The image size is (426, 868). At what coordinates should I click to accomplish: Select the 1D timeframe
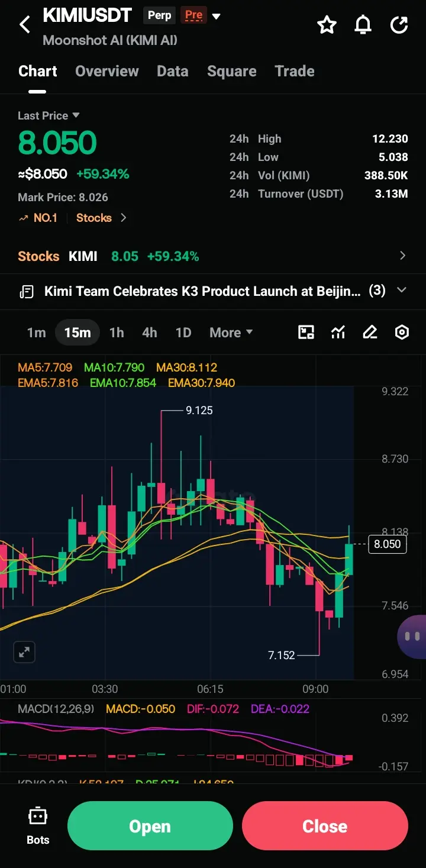click(183, 333)
